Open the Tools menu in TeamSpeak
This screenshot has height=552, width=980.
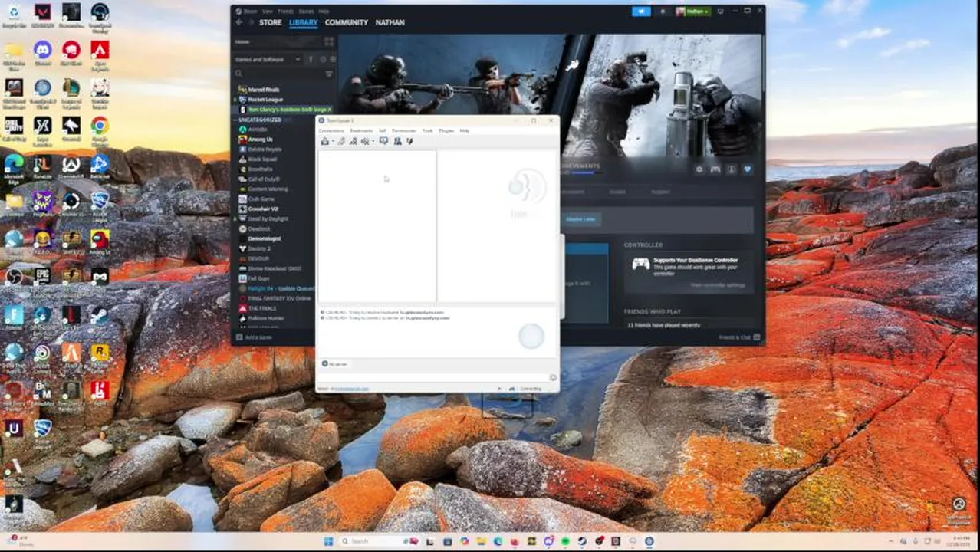point(428,130)
